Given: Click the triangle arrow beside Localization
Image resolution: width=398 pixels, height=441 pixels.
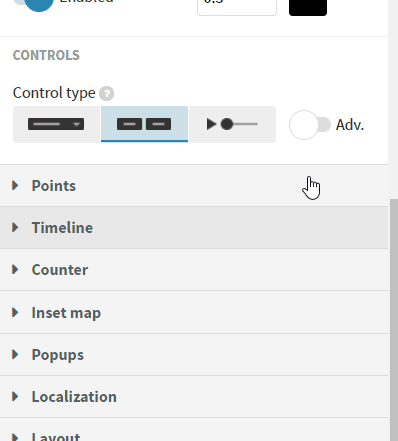Looking at the screenshot, I should coord(15,396).
